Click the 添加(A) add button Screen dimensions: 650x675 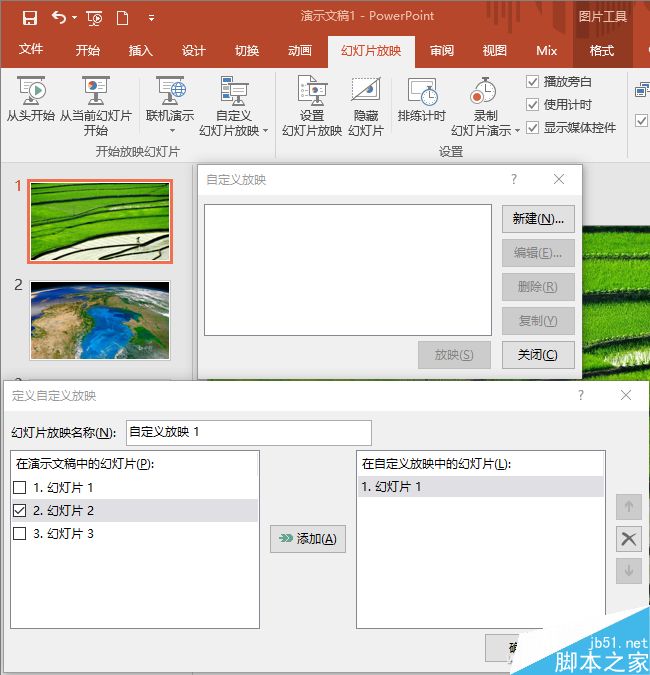pos(308,539)
